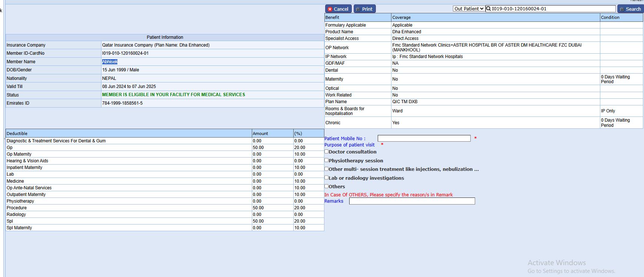Open the Out Patient dropdown
This screenshot has height=277, width=644.
click(468, 9)
